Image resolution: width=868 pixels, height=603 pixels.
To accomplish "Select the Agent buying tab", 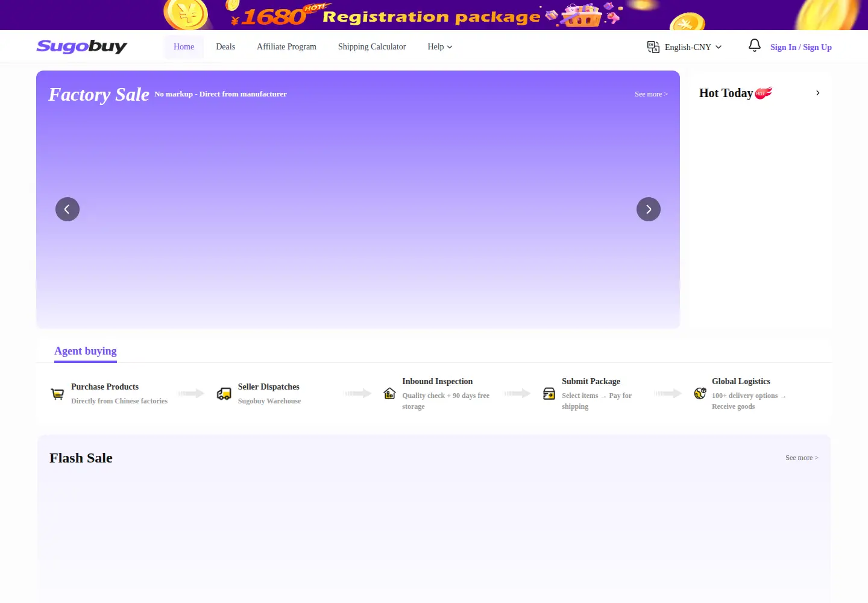I will point(86,351).
